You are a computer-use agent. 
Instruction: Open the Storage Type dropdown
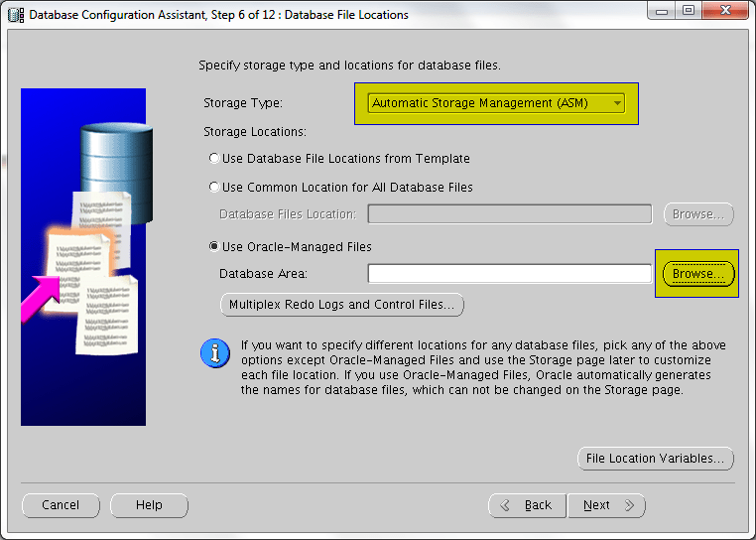coord(495,103)
